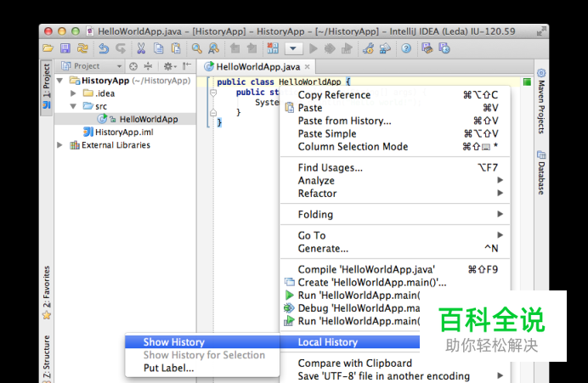Image resolution: width=588 pixels, height=383 pixels.
Task: Choose green-arrow Run 'HelloWorldApp.main()' entry
Action: tap(350, 296)
